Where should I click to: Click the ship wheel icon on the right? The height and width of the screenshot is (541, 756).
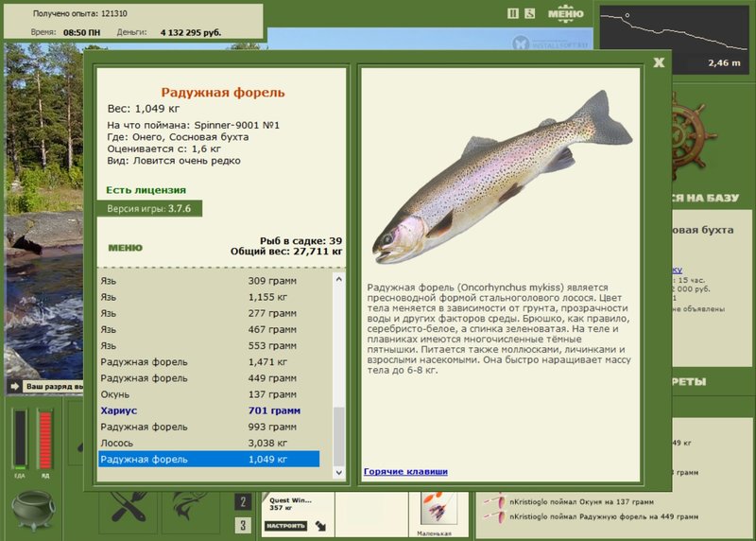point(695,135)
